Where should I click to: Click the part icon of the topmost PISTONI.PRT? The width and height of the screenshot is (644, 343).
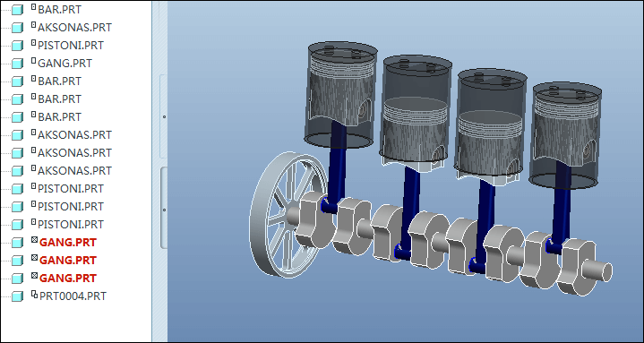click(17, 45)
